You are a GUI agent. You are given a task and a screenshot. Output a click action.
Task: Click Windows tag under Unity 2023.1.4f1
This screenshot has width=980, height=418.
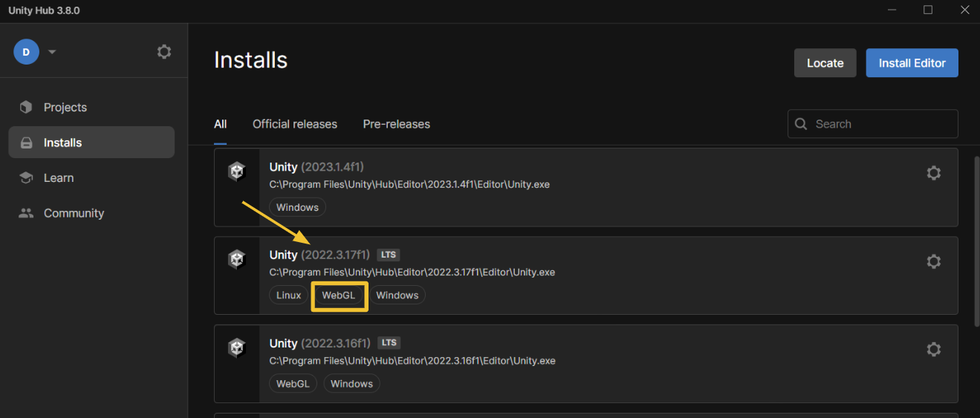[297, 207]
